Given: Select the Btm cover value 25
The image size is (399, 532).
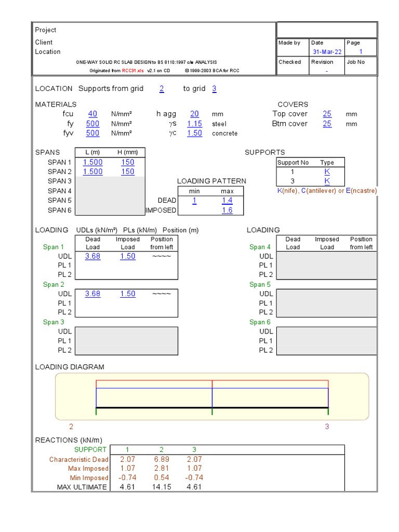Looking at the screenshot, I should [327, 124].
